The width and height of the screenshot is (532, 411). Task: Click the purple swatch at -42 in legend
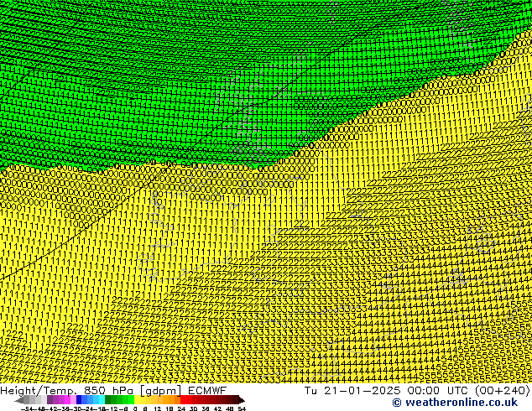50,399
